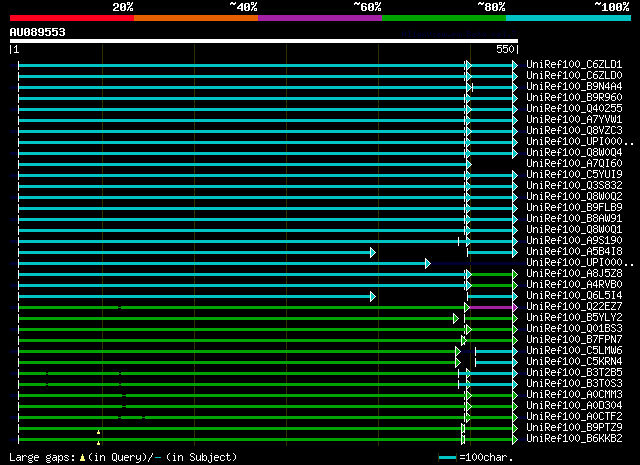Click hit label UniRef100_B3T2B5
Screen dimensions: 640x465
click(x=574, y=373)
